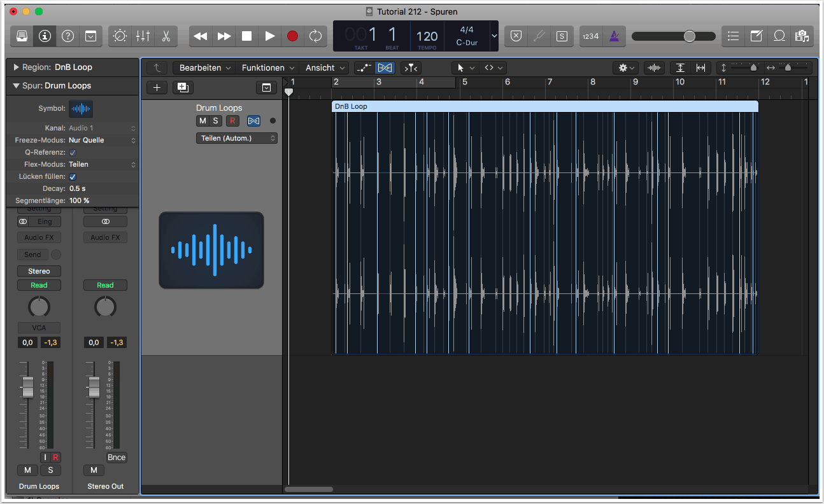824x504 pixels.
Task: Click the Flex show/hide icon in the menu bar
Action: point(385,68)
